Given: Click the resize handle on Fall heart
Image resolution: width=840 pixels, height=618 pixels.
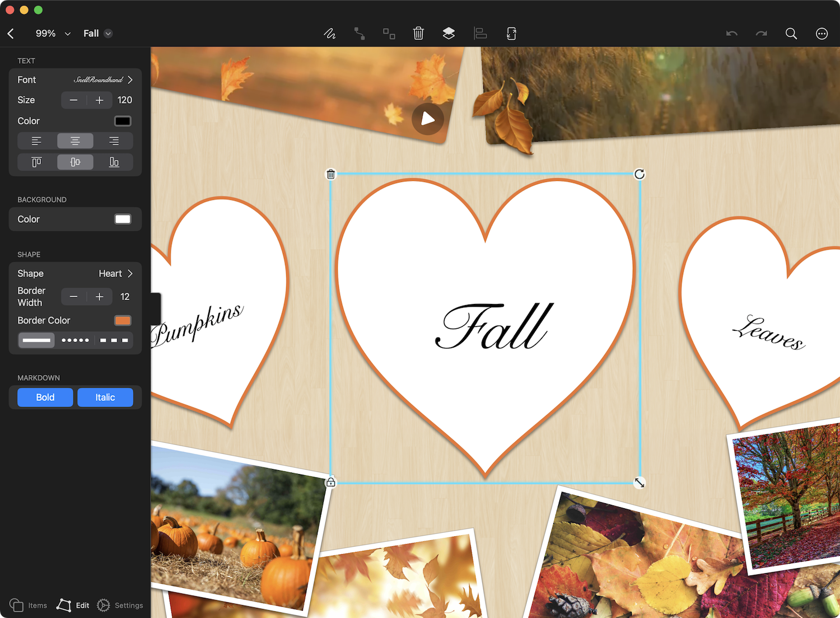Looking at the screenshot, I should pyautogui.click(x=640, y=483).
